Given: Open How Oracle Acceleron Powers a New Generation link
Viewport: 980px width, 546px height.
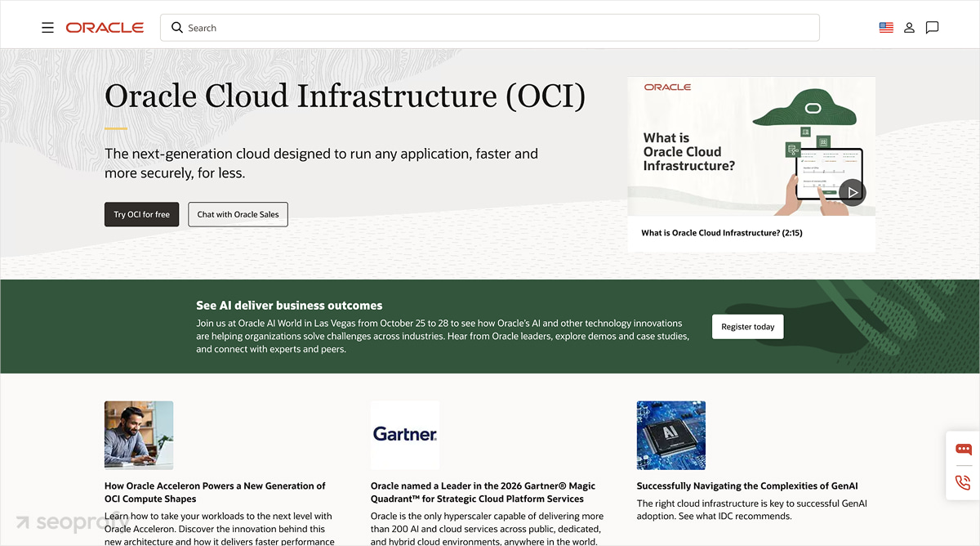Looking at the screenshot, I should pos(215,492).
